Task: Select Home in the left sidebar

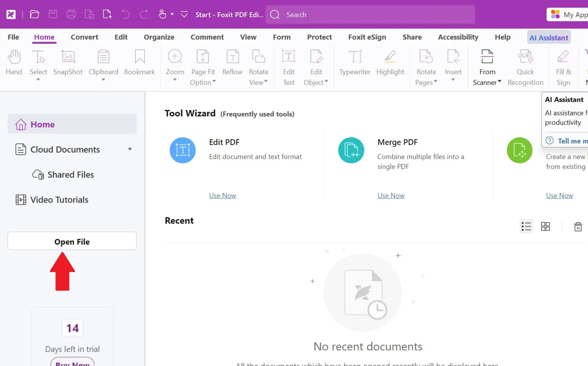Action: pyautogui.click(x=72, y=124)
